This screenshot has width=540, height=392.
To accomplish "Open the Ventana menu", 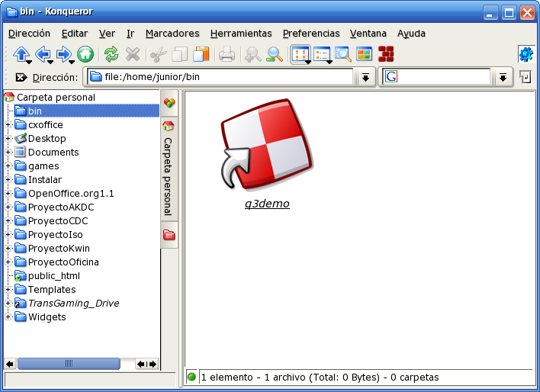I will [368, 34].
